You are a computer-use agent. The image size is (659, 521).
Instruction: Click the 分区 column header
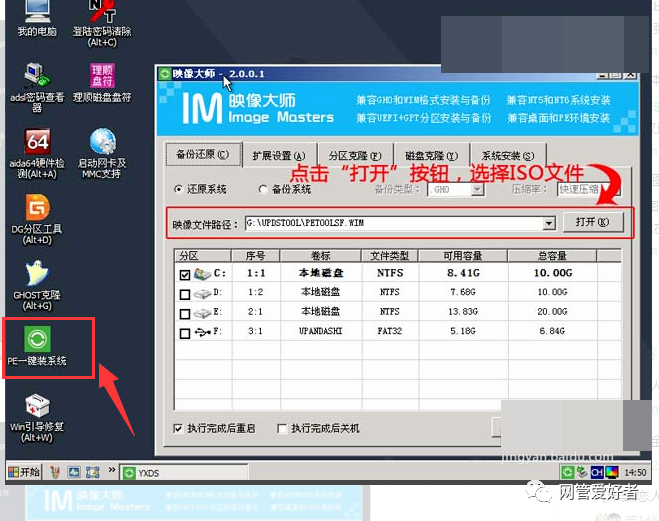click(203, 255)
